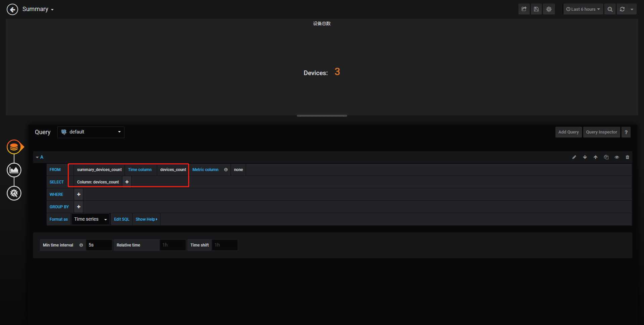Screen dimensions: 644x325
Task: Save the dashboard with the disk icon
Action: (536, 9)
